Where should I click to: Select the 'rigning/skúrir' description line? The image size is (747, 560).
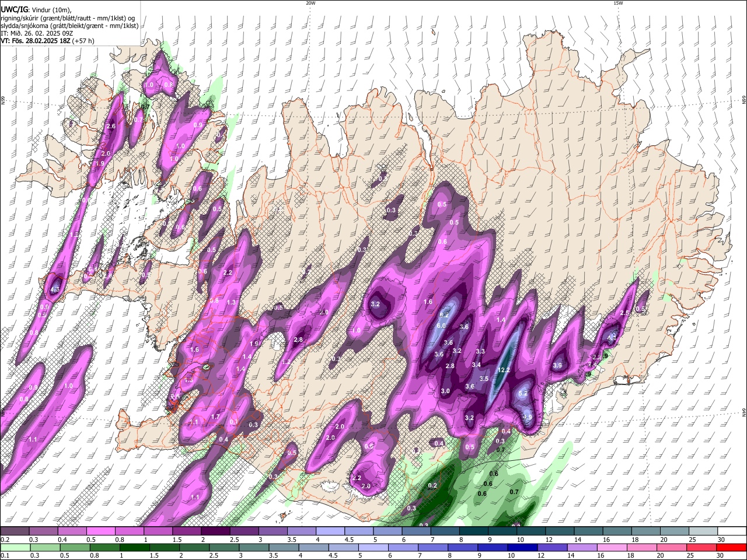[68, 18]
